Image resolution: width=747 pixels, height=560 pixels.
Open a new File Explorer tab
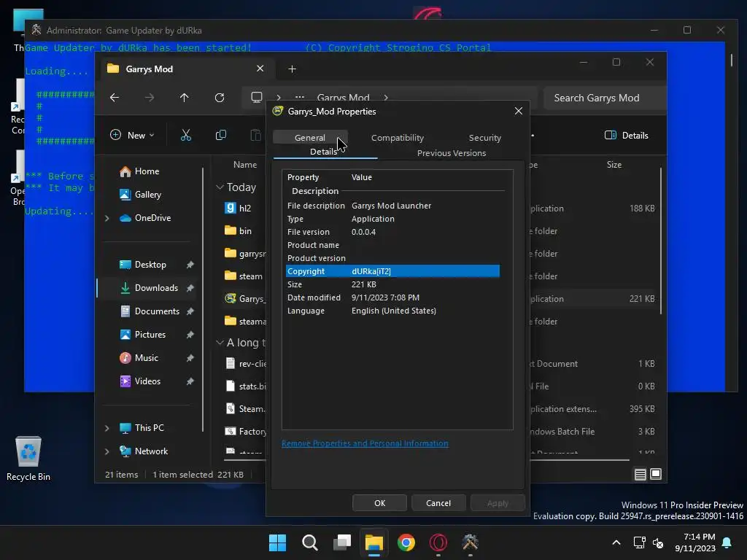(x=292, y=69)
